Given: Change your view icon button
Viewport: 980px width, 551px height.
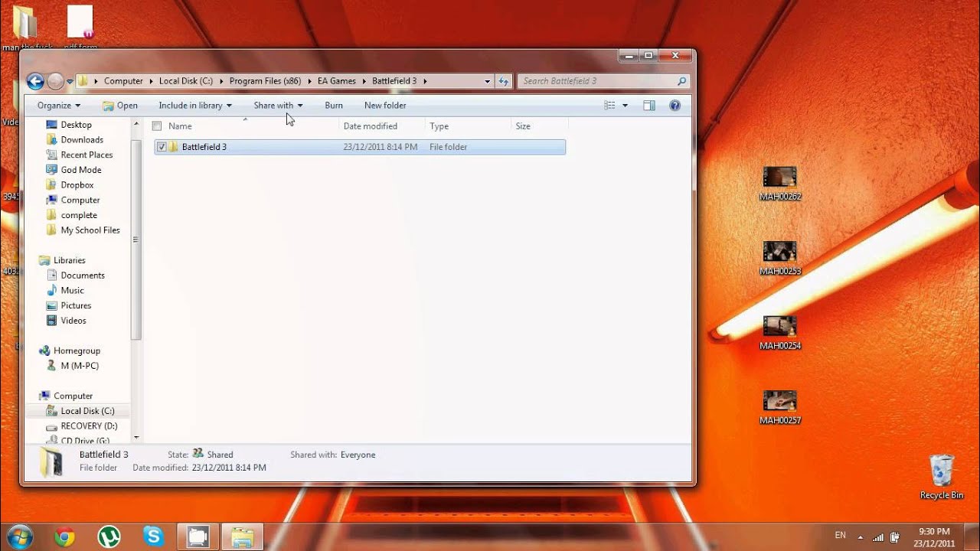Looking at the screenshot, I should coord(609,106).
